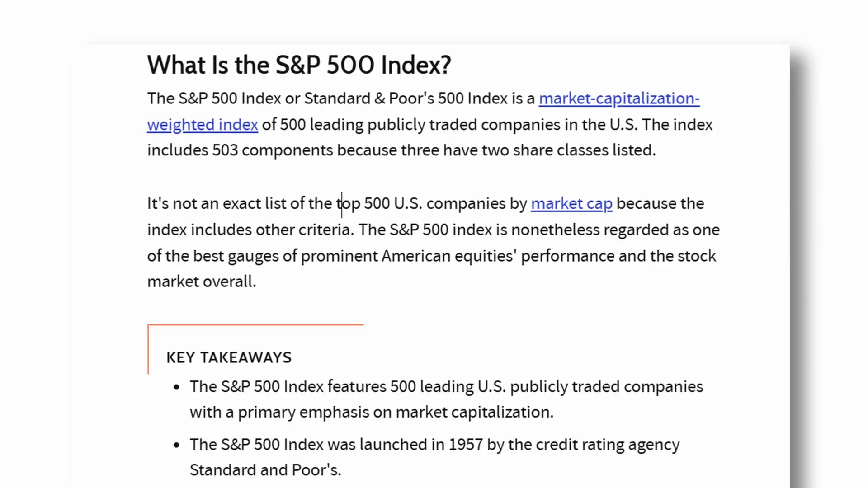Click the text 'Standard and Poor's.' in bullet
The height and width of the screenshot is (488, 868).
(265, 470)
